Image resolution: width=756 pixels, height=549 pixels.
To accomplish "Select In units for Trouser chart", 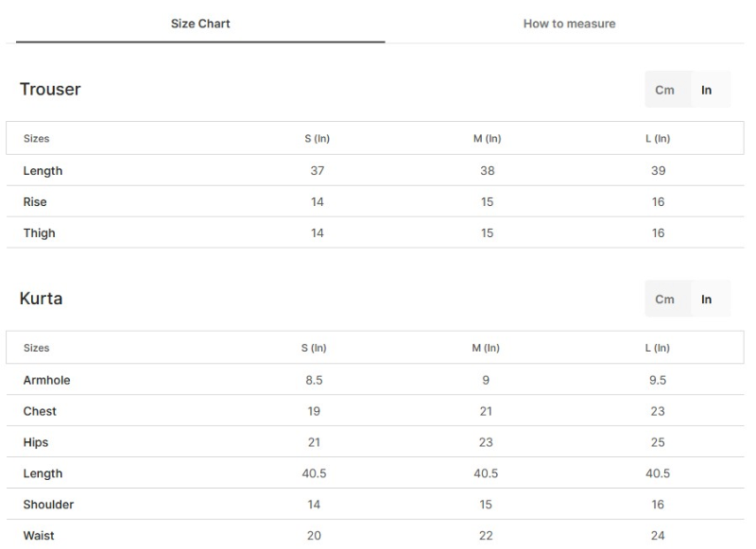I will (x=707, y=90).
